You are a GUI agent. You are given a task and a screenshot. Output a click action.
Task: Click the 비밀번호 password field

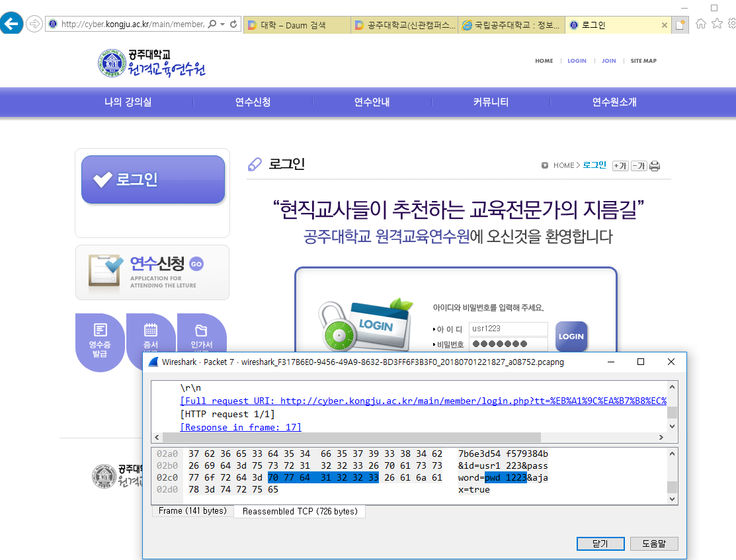click(509, 344)
